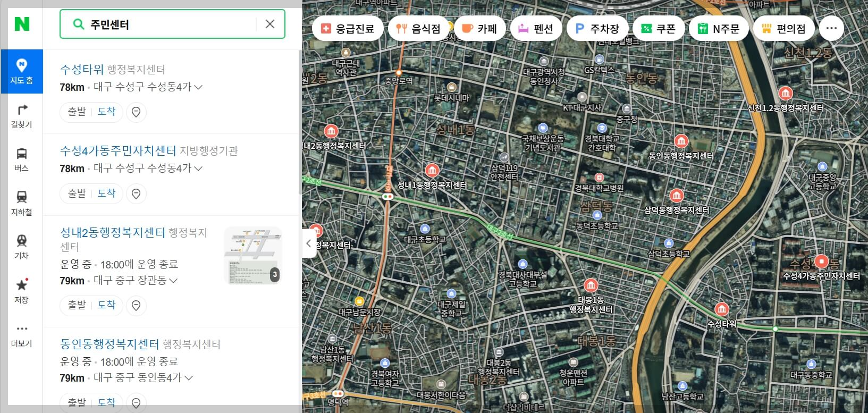Viewport: 868px width, 413px height.
Task: Click 성내1동행정복지센터 map marker
Action: 432,171
